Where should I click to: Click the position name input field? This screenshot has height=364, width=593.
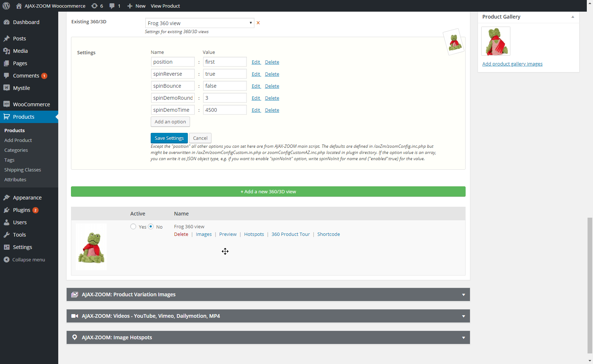point(173,62)
